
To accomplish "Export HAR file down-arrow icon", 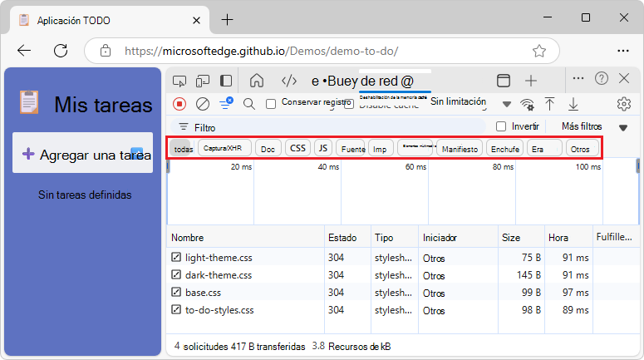I will [x=573, y=104].
